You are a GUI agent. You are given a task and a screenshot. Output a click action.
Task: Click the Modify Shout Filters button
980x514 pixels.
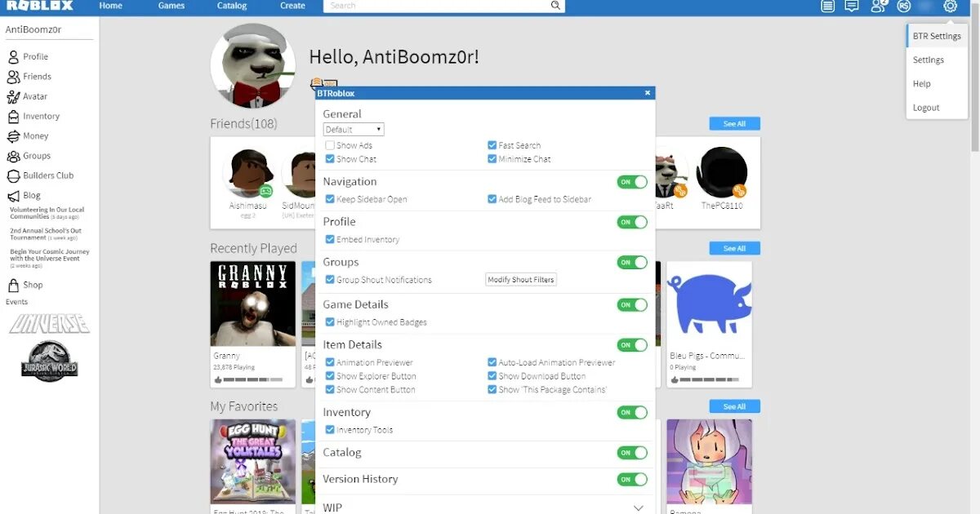tap(521, 280)
